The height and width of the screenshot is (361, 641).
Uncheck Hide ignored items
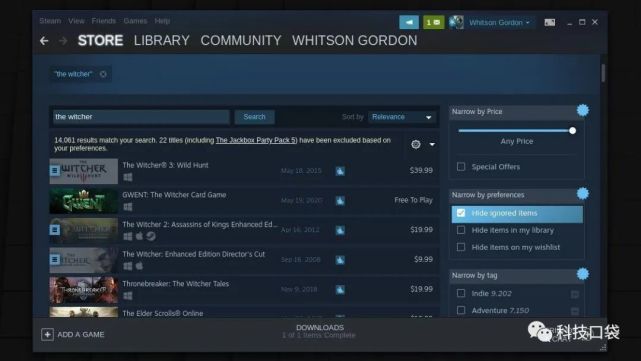tap(461, 213)
